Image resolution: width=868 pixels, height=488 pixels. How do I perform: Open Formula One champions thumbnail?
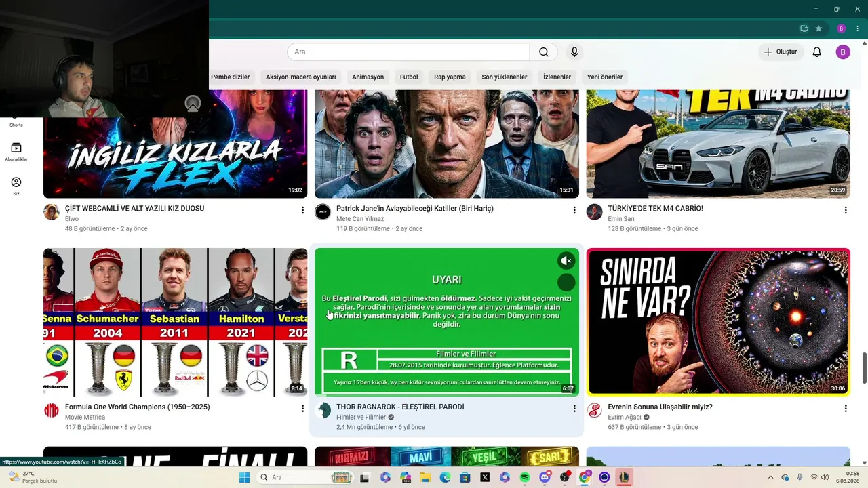tap(175, 322)
